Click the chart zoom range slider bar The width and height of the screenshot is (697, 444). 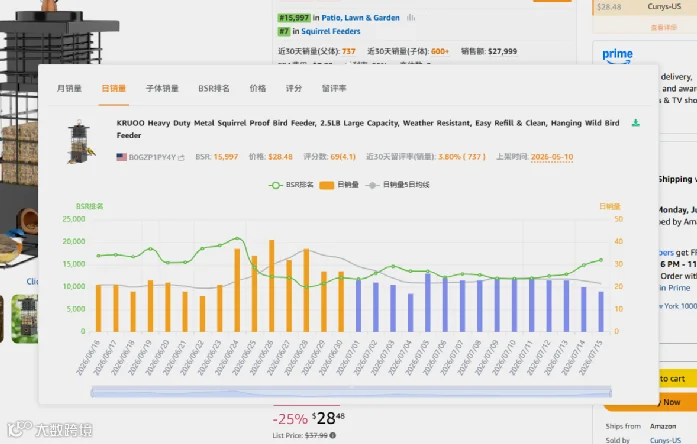pyautogui.click(x=351, y=392)
